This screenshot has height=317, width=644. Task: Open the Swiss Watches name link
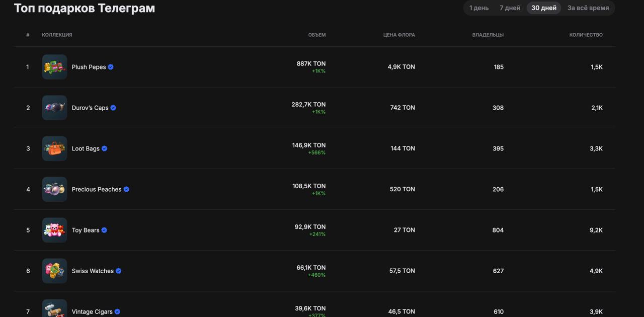[x=93, y=271]
